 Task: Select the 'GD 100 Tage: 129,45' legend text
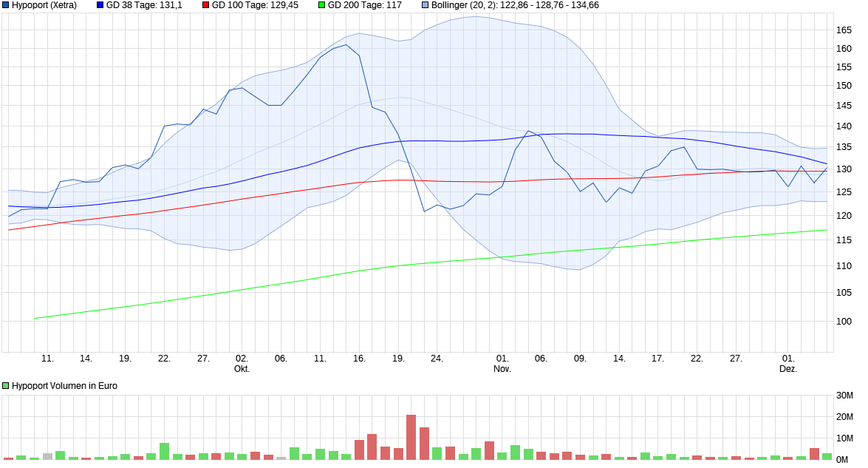(255, 5)
